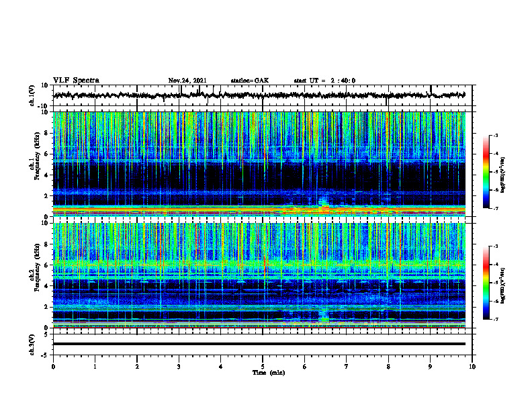Click the 'VLF Spectra' plot title
This screenshot has width=532, height=411.
[x=76, y=81]
